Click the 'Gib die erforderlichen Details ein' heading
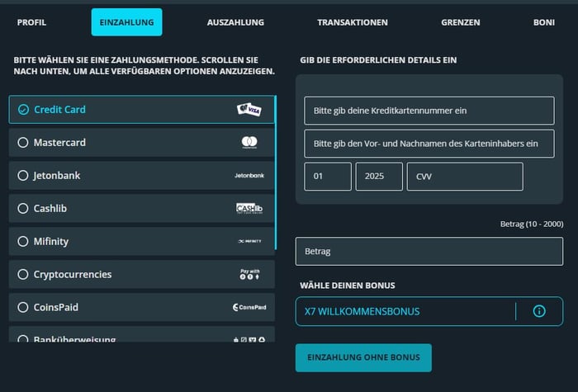Screen dimensions: 578x392 click(378, 60)
